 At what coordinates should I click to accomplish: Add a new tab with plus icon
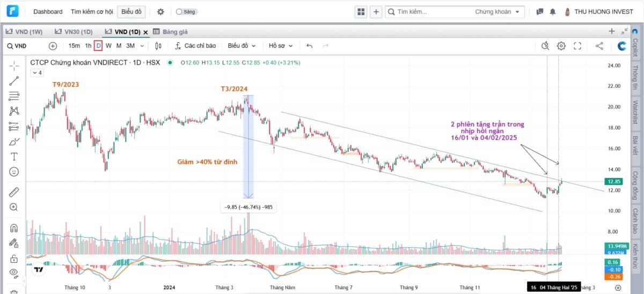coord(612,31)
